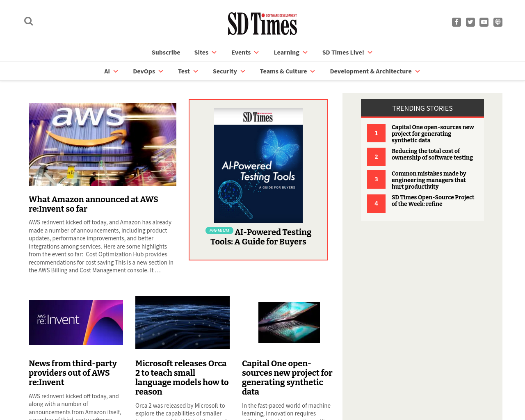This screenshot has width=525, height=420.
Task: Read 'Reducing the total cost of ownership' story
Action: click(x=432, y=154)
